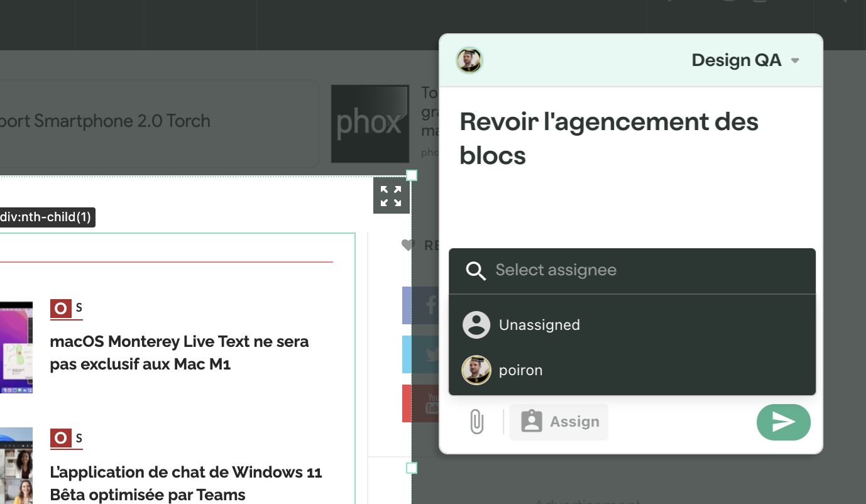Click the expand arrows icon on selected block
This screenshot has height=504, width=866.
(x=391, y=196)
